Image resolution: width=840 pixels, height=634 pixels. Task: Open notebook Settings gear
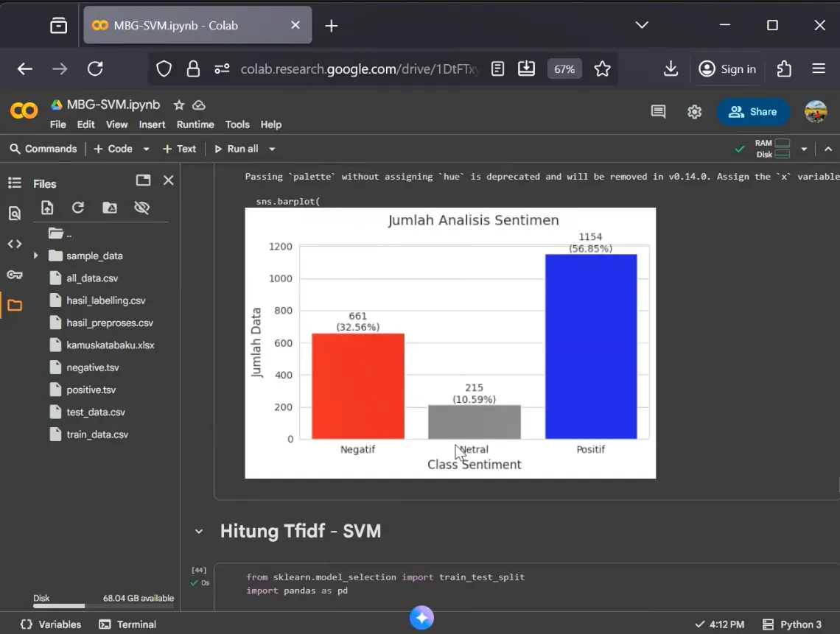693,111
